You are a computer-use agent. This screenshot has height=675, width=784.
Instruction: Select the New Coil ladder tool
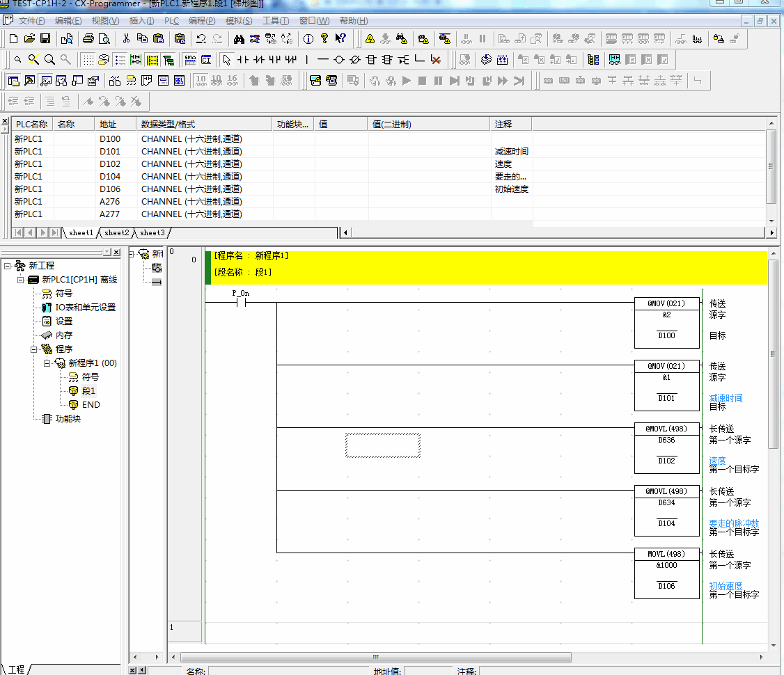[339, 59]
